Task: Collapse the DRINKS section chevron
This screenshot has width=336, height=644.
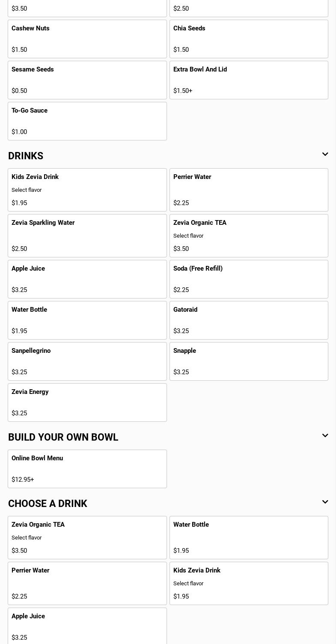Action: pyautogui.click(x=325, y=155)
